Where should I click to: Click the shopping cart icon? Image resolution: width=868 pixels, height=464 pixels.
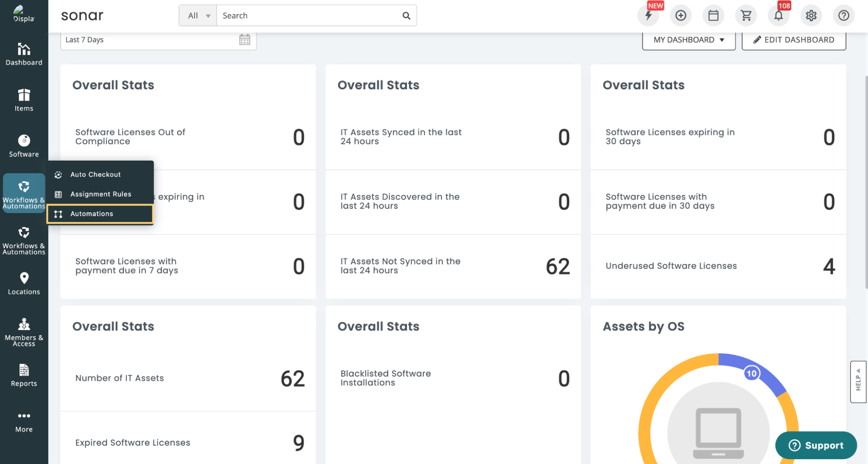pos(746,16)
